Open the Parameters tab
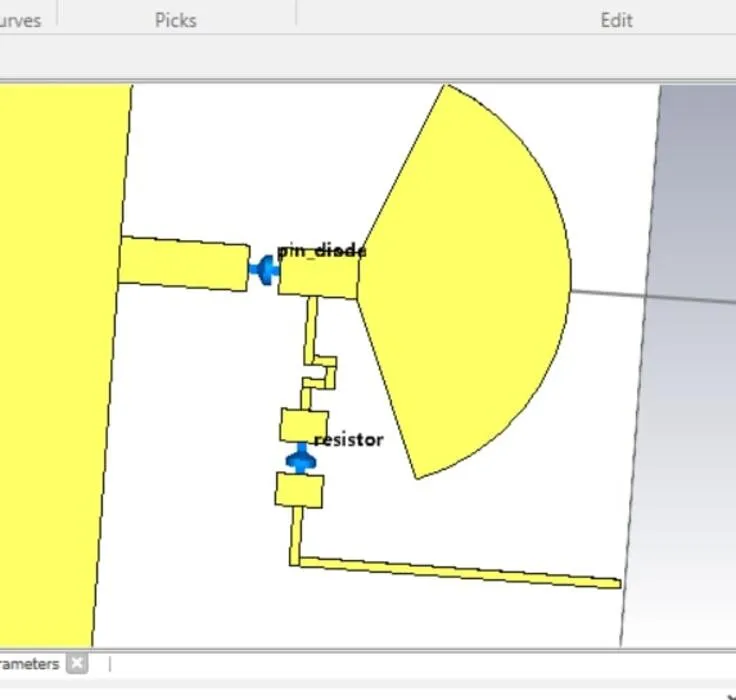This screenshot has height=700, width=736. (x=30, y=663)
